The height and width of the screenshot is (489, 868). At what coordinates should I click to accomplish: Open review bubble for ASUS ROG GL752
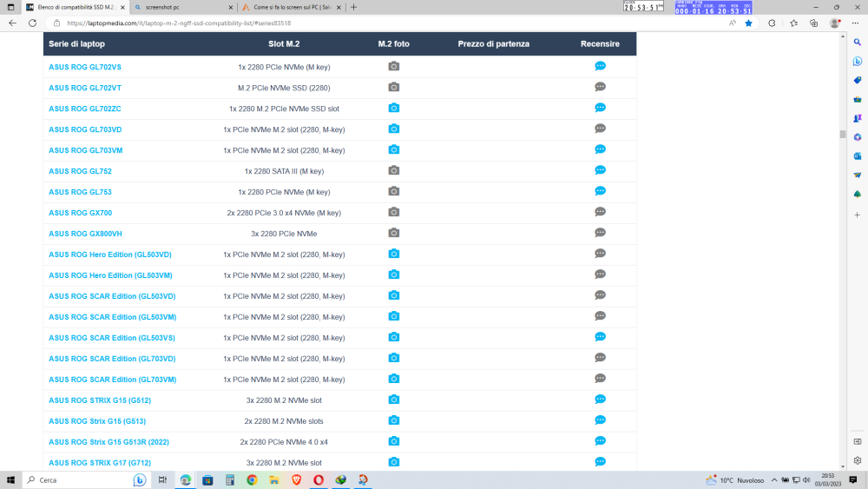[600, 170]
